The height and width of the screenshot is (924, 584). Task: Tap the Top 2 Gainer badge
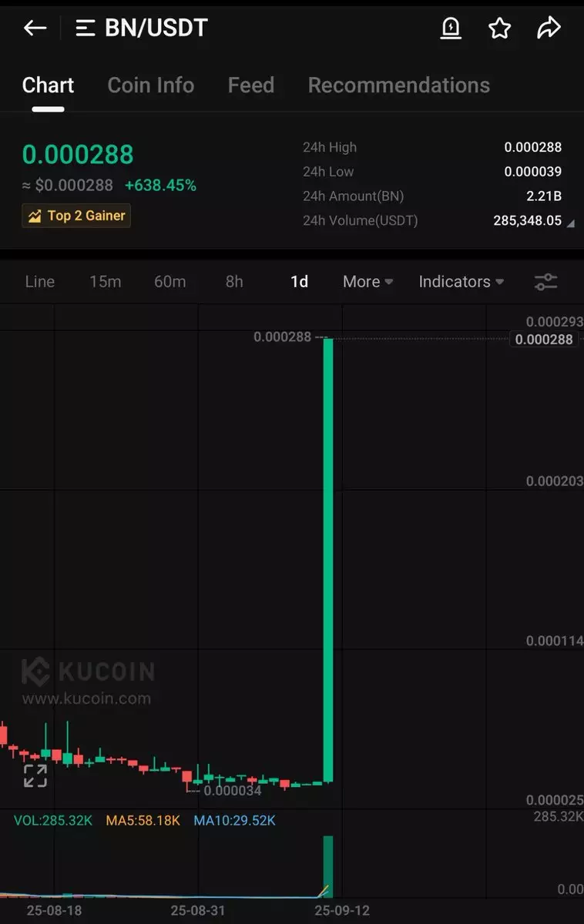76,216
